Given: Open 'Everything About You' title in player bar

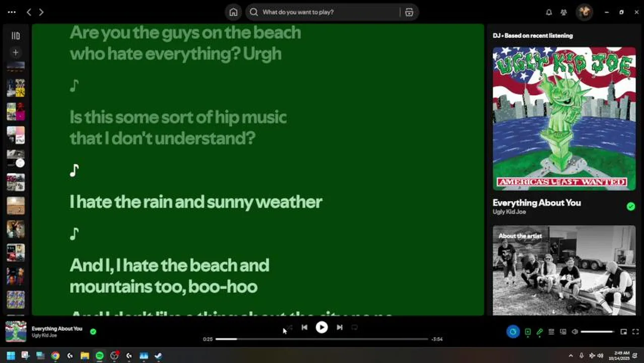Looking at the screenshot, I should (57, 329).
